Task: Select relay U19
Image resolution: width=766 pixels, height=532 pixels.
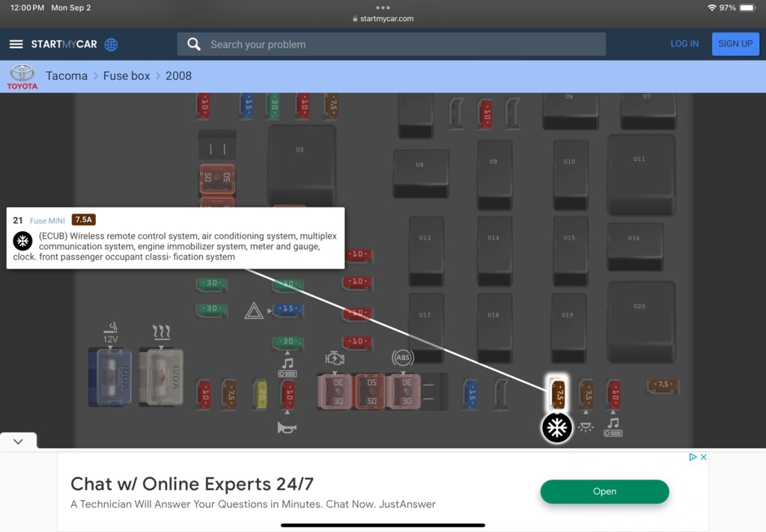Action: pyautogui.click(x=568, y=328)
